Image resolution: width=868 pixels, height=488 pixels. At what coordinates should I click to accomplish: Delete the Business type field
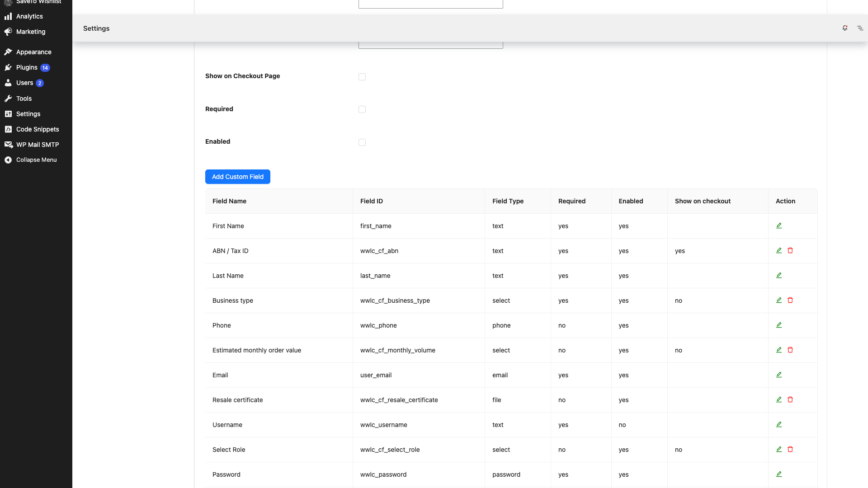pyautogui.click(x=790, y=300)
